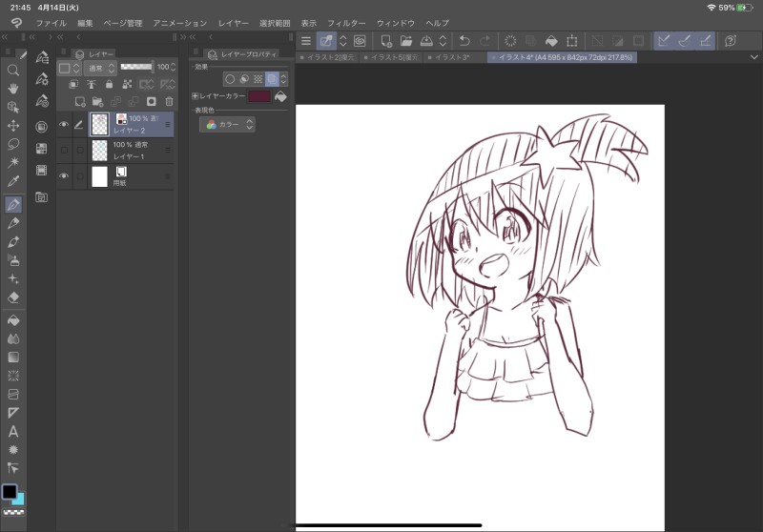Image resolution: width=763 pixels, height=532 pixels.
Task: Select the Text tool
Action: [x=13, y=431]
